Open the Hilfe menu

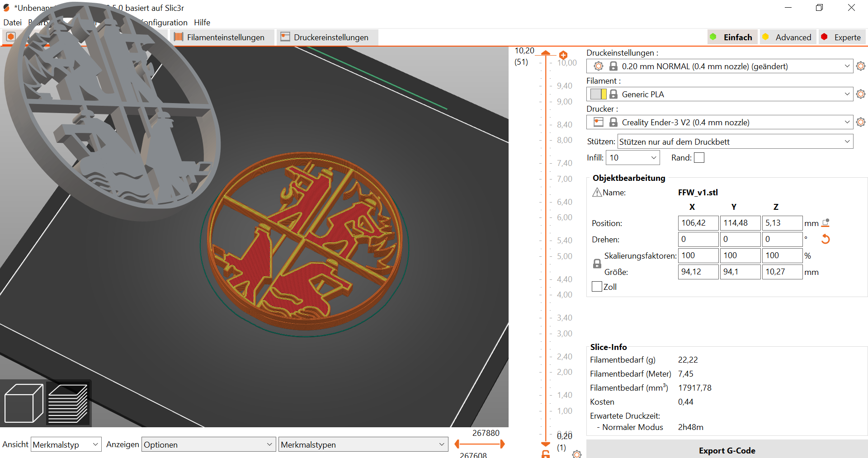202,22
